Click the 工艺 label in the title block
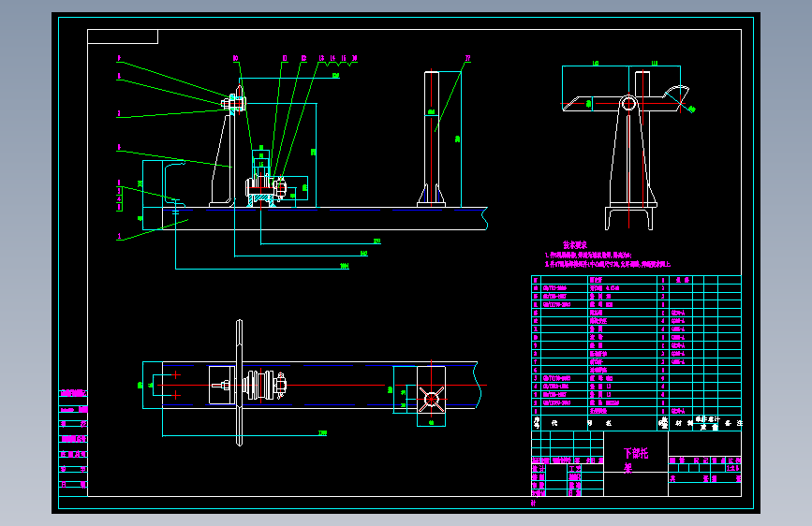The height and width of the screenshot is (526, 812). (575, 469)
